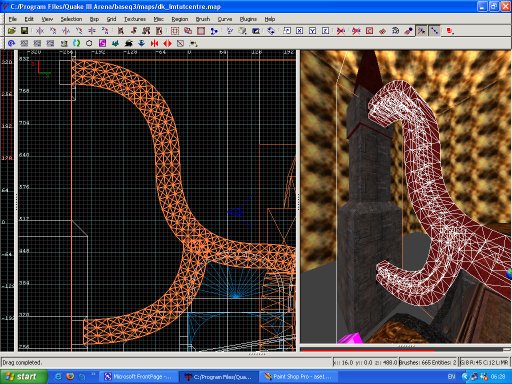Click the red outward-arrows split plugin icon

[x=167, y=43]
